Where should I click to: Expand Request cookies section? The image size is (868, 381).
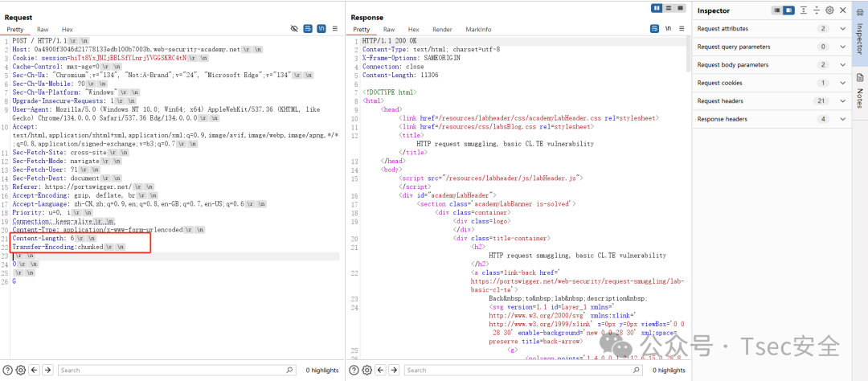click(770, 83)
